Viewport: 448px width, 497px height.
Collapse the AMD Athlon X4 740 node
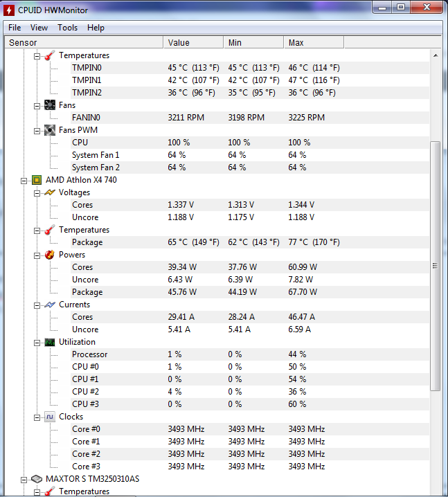tap(24, 180)
